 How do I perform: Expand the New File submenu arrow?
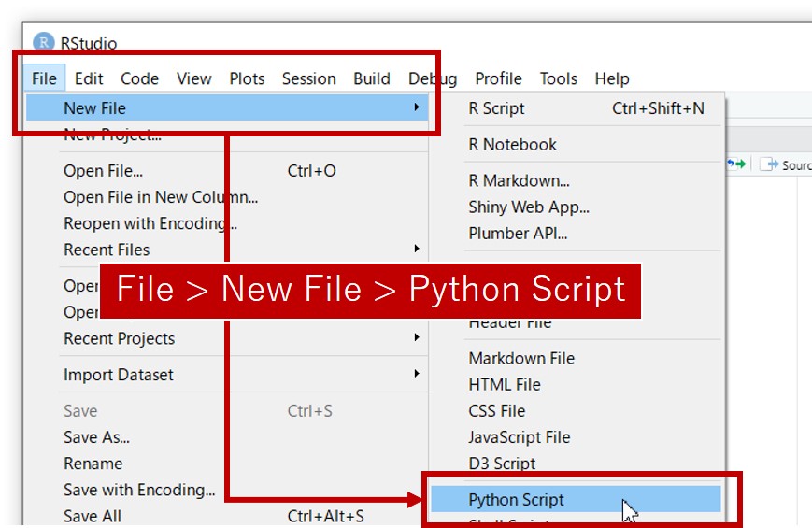(416, 108)
